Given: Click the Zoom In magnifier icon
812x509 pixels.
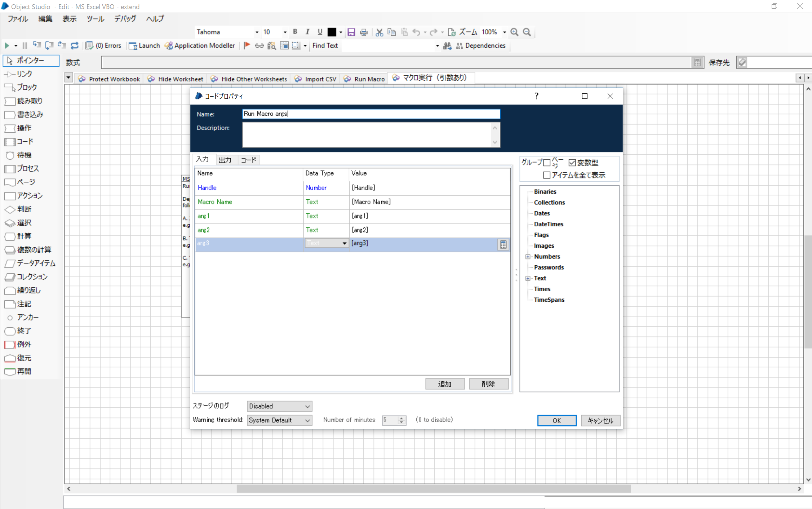Looking at the screenshot, I should coord(514,32).
